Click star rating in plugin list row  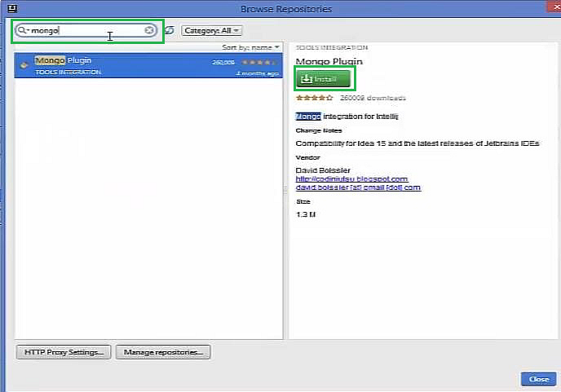point(259,62)
